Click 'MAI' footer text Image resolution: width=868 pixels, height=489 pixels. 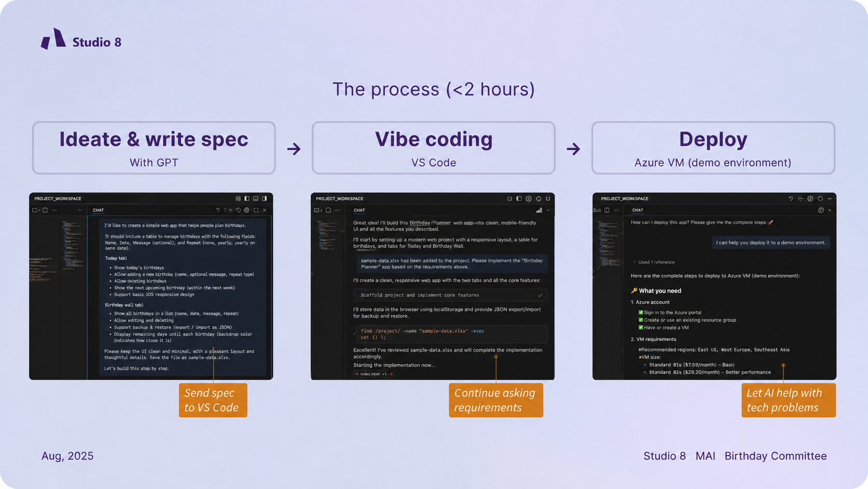pos(705,456)
